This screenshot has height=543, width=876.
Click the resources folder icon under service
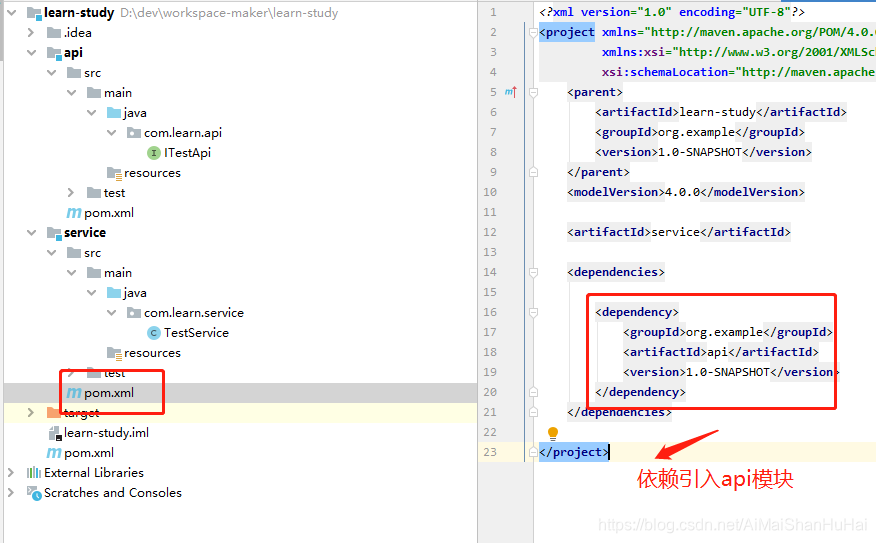(x=115, y=353)
